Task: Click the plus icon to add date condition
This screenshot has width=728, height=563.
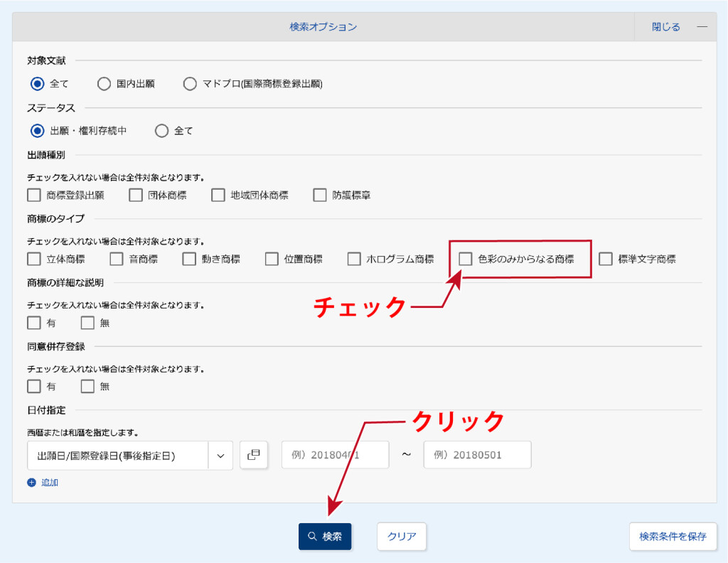Action: coord(31,483)
